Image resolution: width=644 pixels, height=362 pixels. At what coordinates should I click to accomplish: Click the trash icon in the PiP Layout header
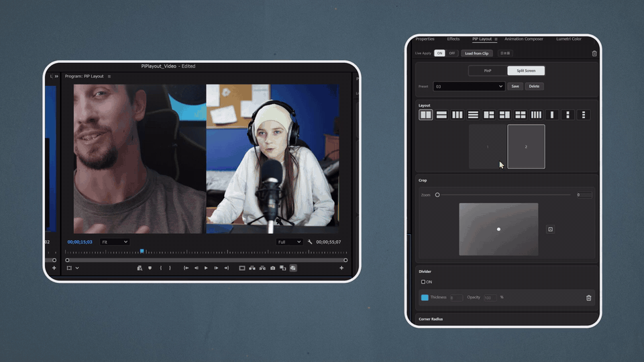click(x=594, y=54)
